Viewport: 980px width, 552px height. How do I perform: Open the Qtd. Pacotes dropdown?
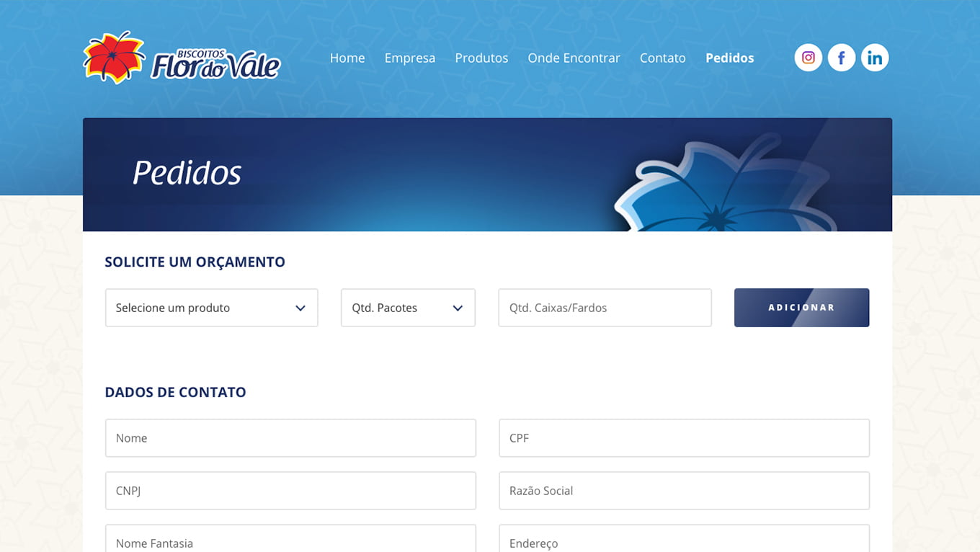pos(408,308)
